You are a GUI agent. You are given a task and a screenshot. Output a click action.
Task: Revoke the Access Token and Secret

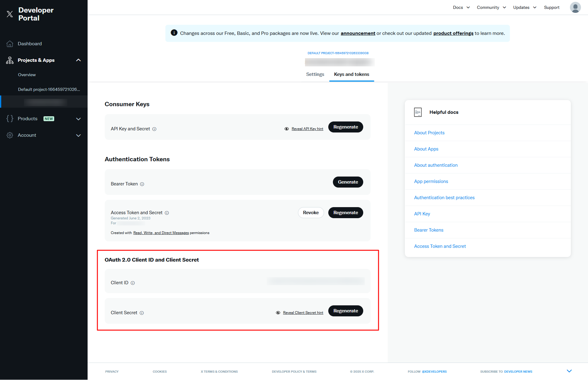click(x=311, y=213)
